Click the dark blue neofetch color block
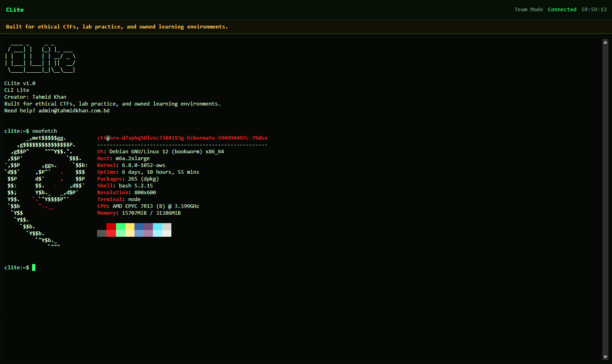This screenshot has width=612, height=364. point(139,226)
